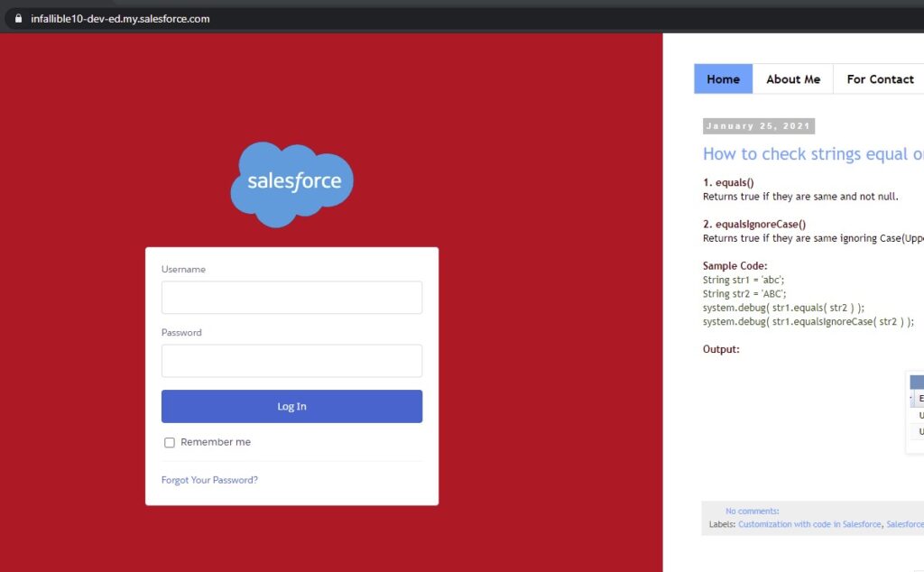Click the line String str1 = 'abc';

point(744,280)
